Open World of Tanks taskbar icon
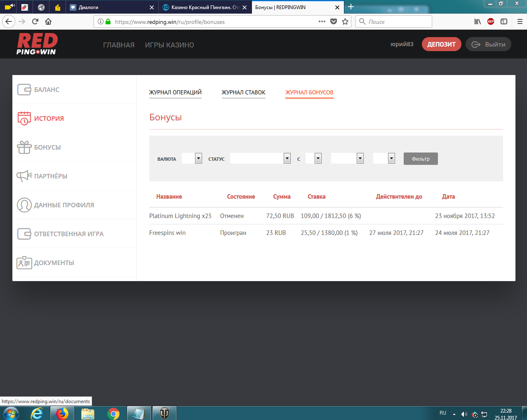This screenshot has height=420, width=527. click(x=164, y=413)
